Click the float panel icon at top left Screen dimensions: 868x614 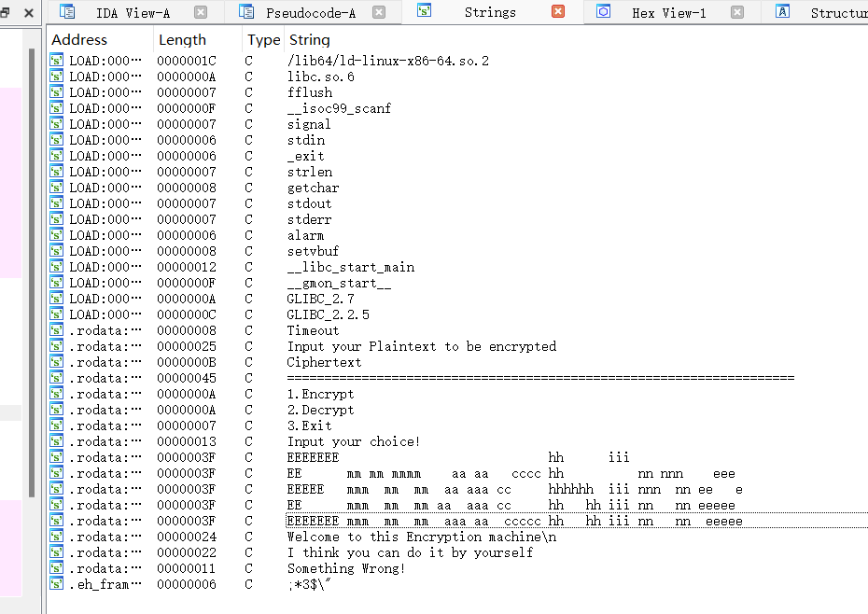[5, 13]
